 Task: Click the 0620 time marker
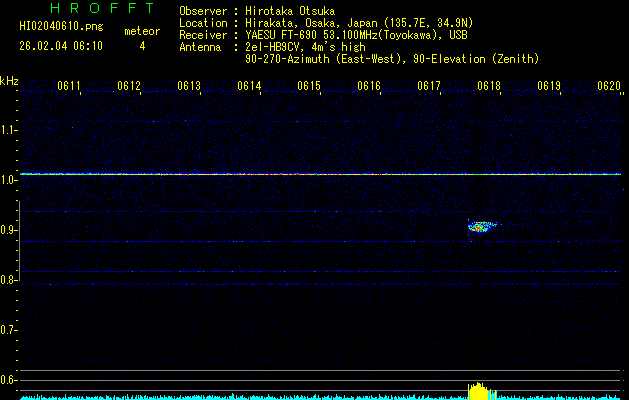coord(609,87)
